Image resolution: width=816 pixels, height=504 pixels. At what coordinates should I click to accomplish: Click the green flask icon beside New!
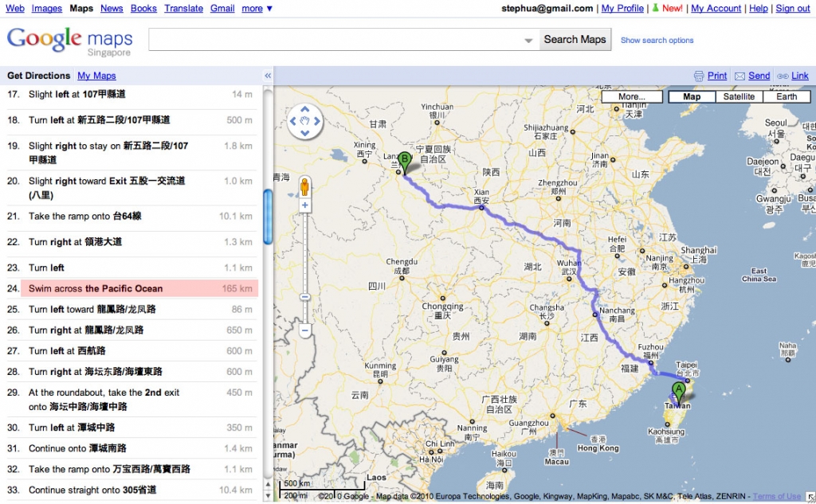655,8
